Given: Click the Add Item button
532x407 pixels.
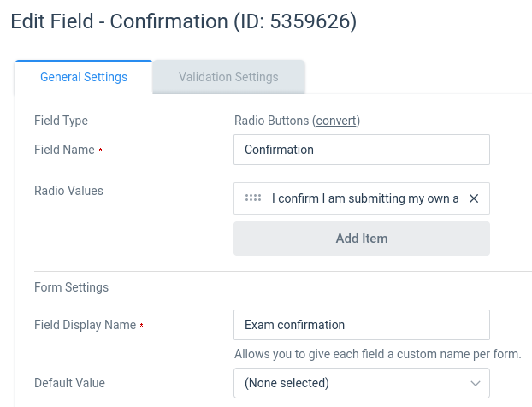Looking at the screenshot, I should (x=362, y=239).
